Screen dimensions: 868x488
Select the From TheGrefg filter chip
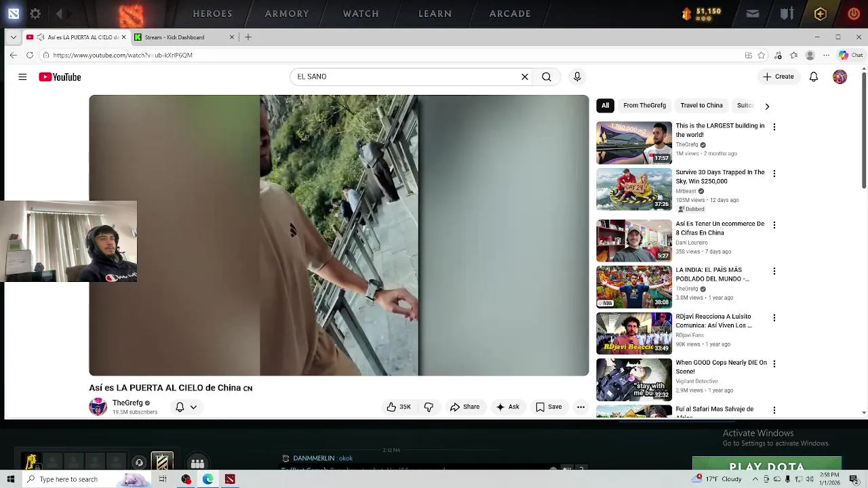[x=644, y=106]
